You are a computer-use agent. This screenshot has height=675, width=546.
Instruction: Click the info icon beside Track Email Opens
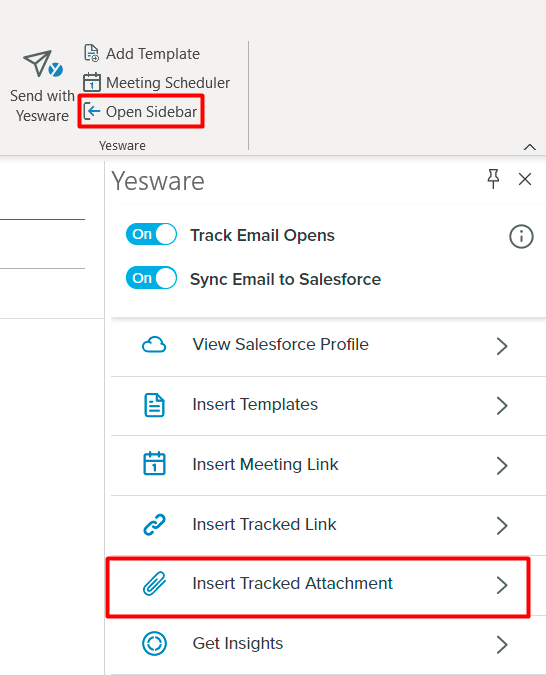pos(521,236)
